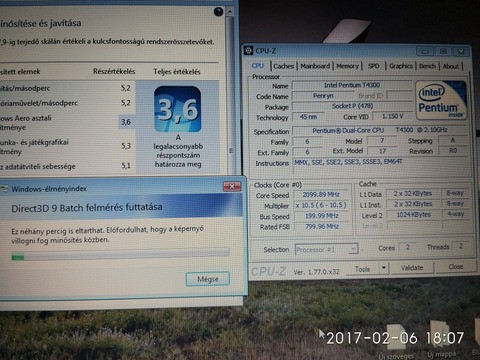Click the 5,3 game graphics subscore
Image resolution: width=480 pixels, height=360 pixels.
126,146
